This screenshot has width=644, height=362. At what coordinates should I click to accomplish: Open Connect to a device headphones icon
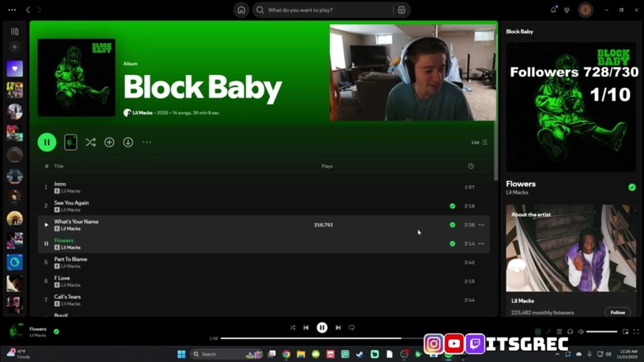point(570,331)
